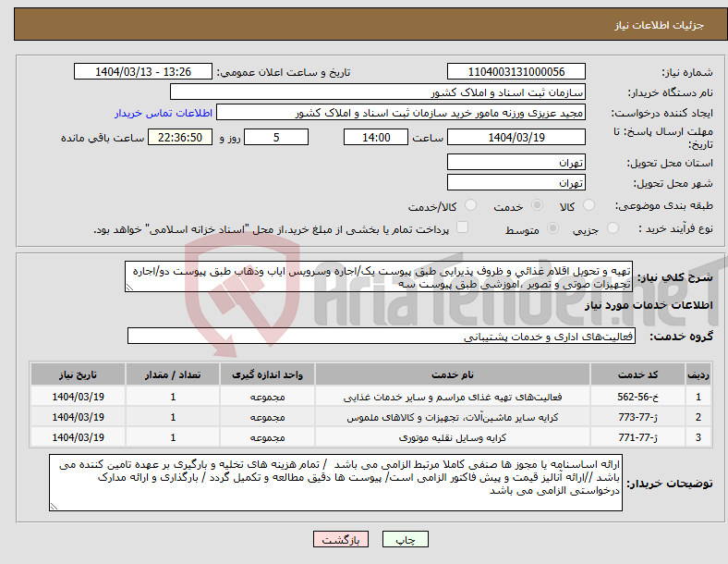Click the واحد اندازه گیری column header
728x564 pixels.
coord(267,374)
